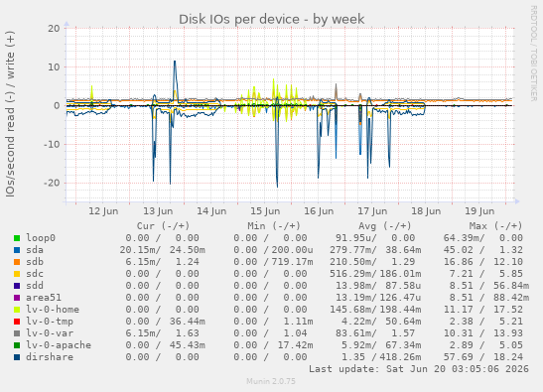Click the lv-0-var gray legend swatch
This screenshot has height=392, width=543.
point(17,333)
